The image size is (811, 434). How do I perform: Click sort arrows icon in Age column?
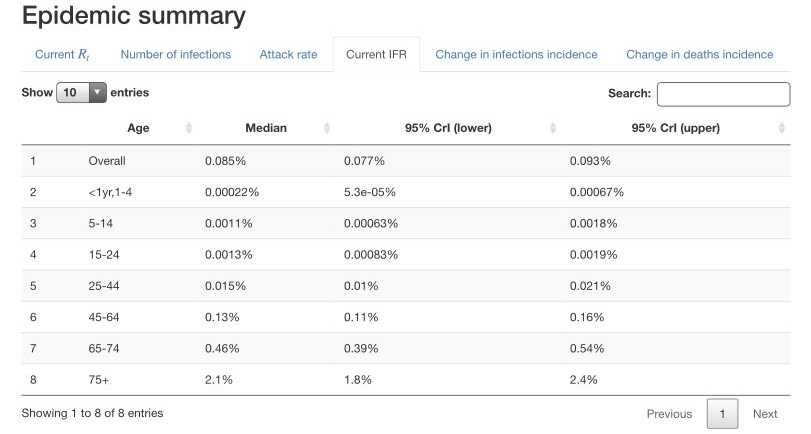click(x=189, y=128)
